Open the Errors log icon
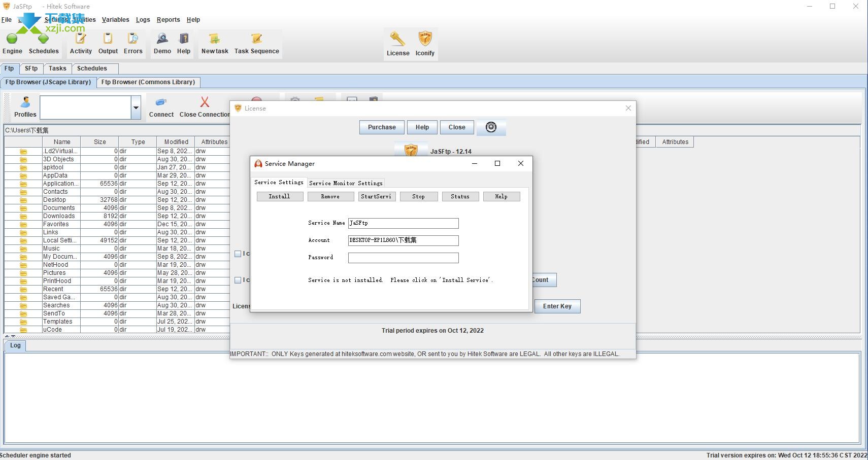This screenshot has width=868, height=460. point(133,39)
